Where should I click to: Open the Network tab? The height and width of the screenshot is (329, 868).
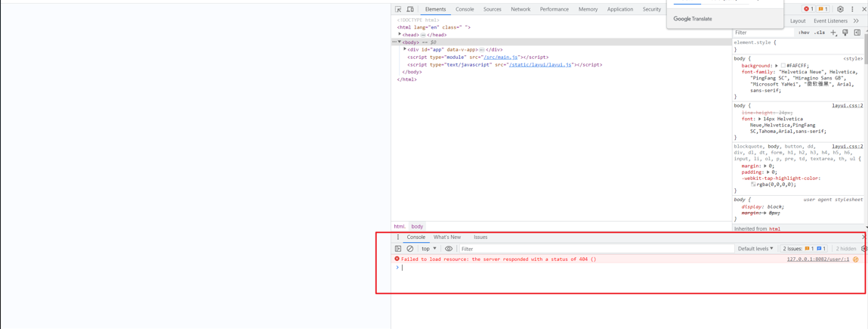pos(520,9)
